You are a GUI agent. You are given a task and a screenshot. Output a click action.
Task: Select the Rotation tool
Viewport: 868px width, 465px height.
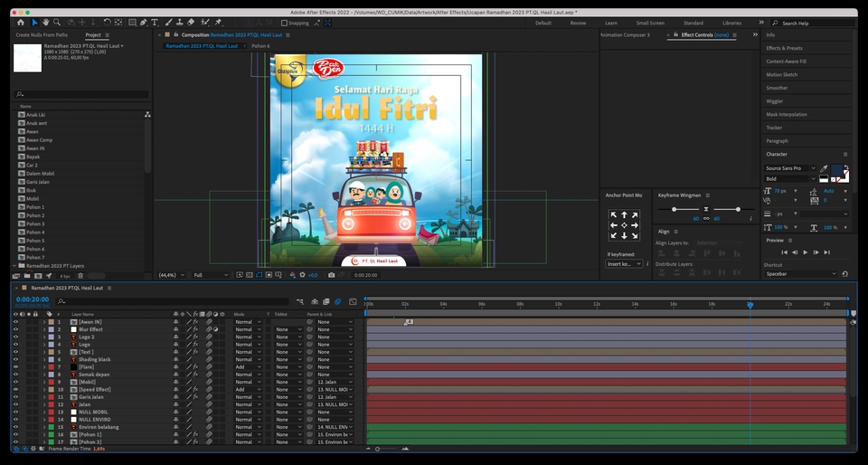pos(107,23)
